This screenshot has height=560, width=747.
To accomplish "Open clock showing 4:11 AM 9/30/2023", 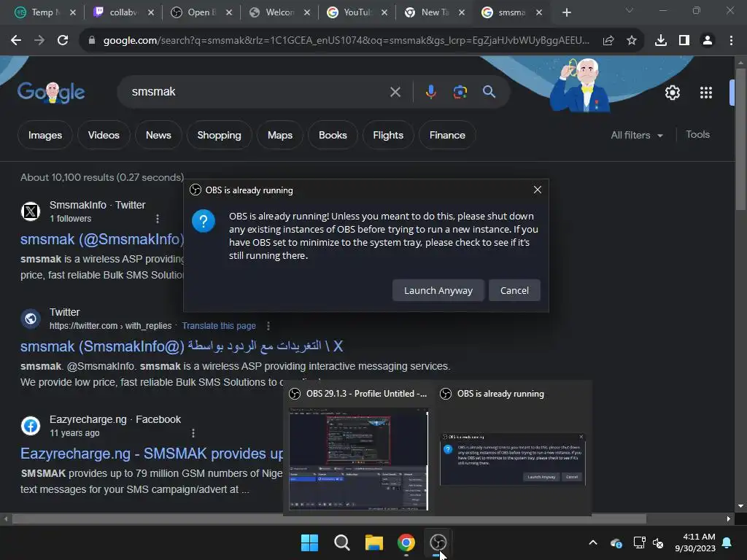I will 695,542.
